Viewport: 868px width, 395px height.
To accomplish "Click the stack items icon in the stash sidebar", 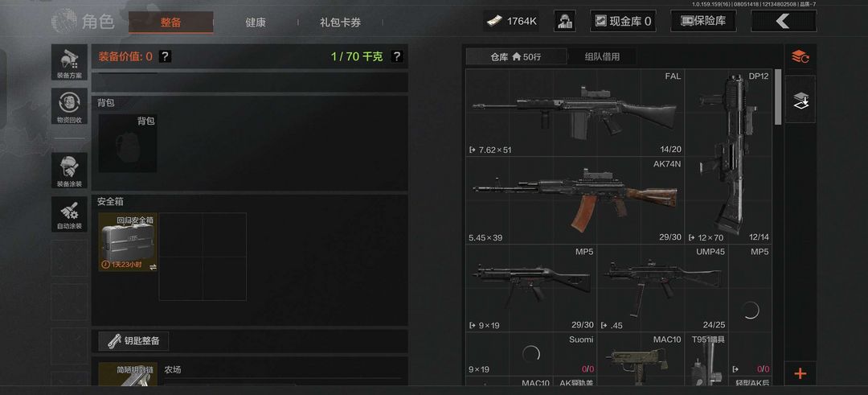I will [800, 100].
